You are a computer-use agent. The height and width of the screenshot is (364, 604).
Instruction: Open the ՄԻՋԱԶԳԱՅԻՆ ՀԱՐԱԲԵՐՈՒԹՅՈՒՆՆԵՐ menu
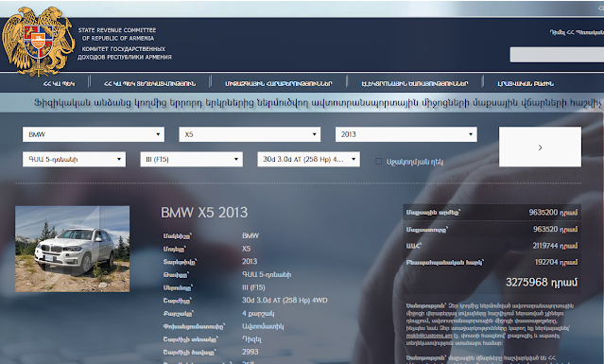279,83
